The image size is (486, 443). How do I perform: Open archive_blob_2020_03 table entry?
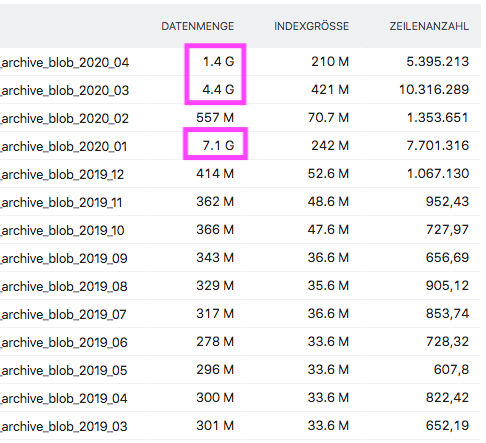65,90
